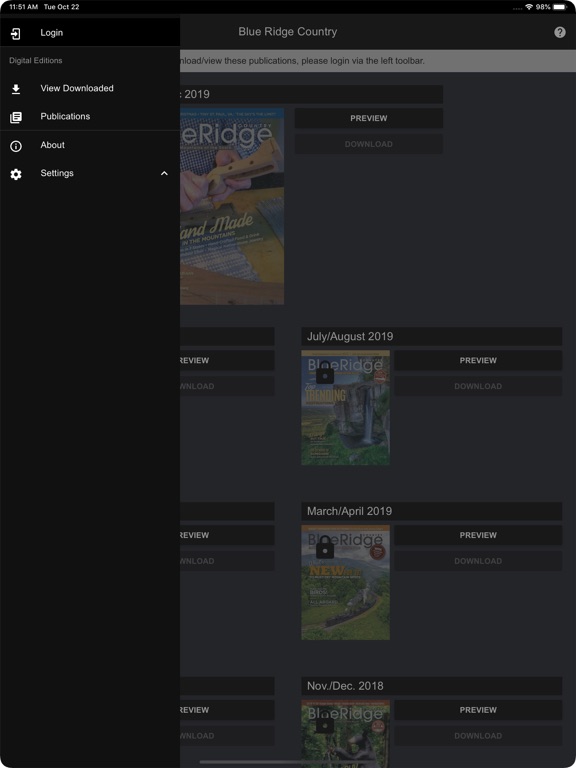This screenshot has width=576, height=768.
Task: Click the time in the status bar
Action: point(24,7)
